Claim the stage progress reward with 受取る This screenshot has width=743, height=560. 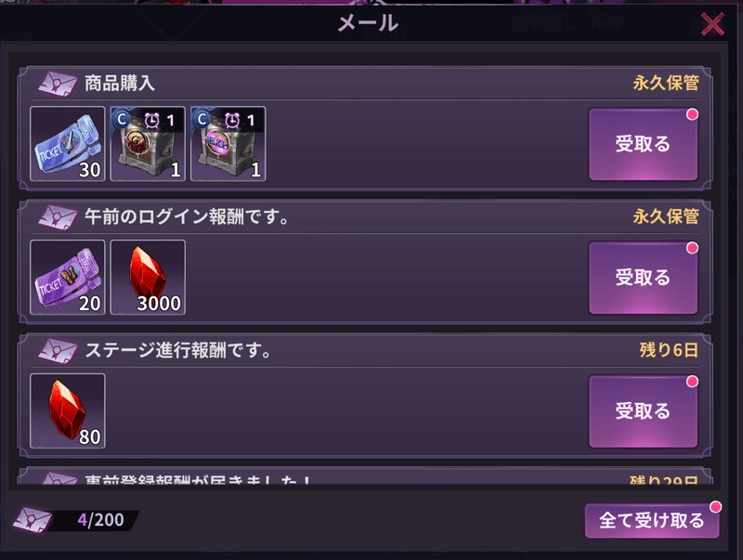point(643,411)
